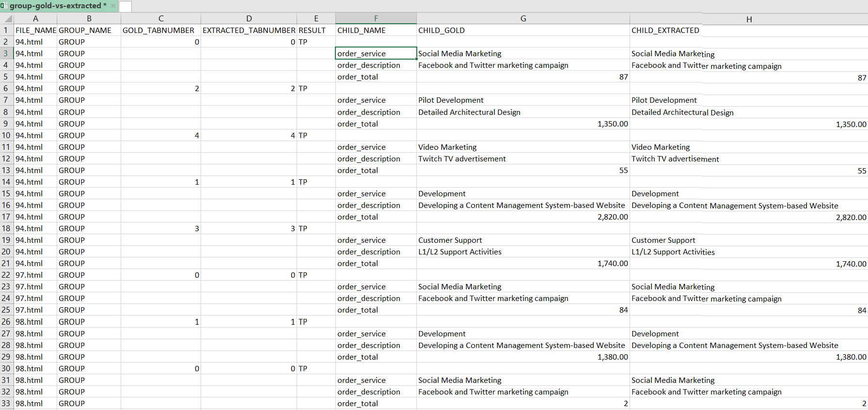Select row 22 via its row header
868x410 pixels.
click(x=7, y=275)
